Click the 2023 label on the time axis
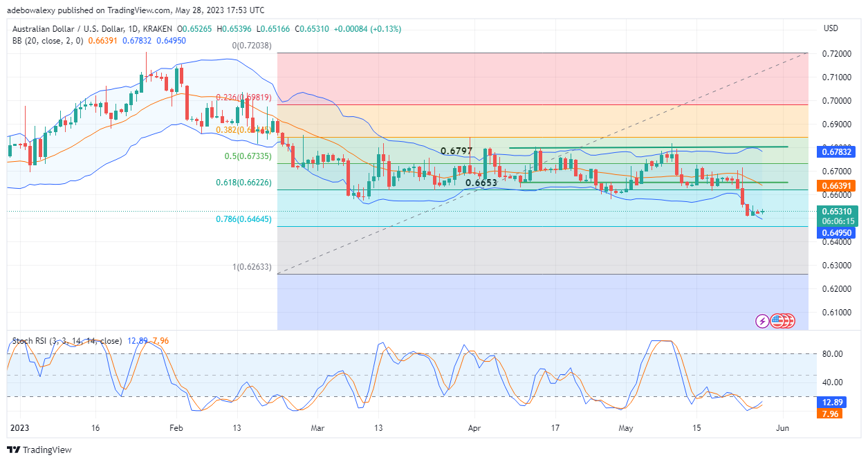 [21, 428]
